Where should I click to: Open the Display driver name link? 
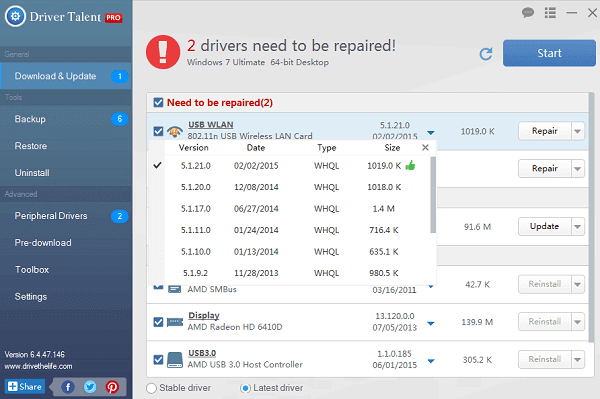[204, 316]
